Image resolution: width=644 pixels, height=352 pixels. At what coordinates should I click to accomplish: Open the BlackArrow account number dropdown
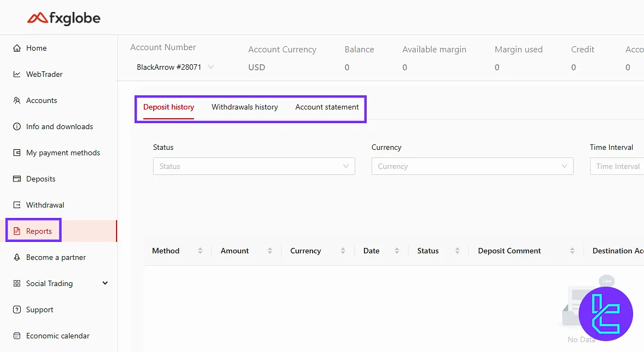174,68
